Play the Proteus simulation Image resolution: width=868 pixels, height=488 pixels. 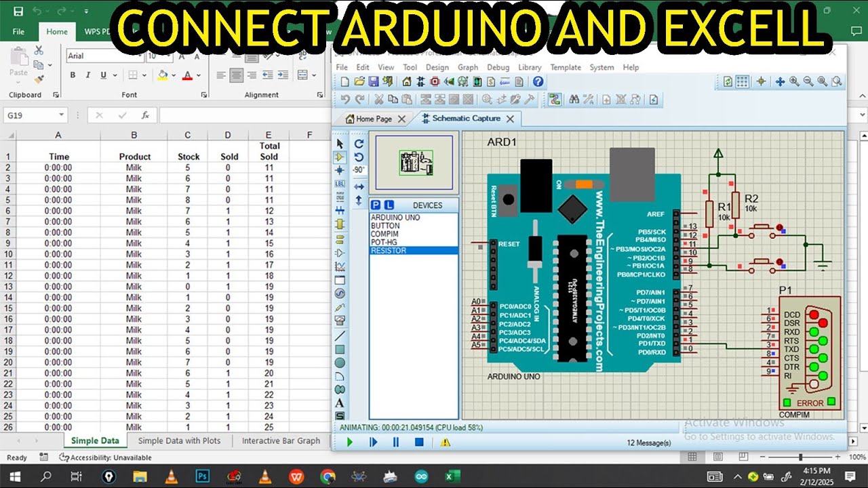tap(350, 442)
